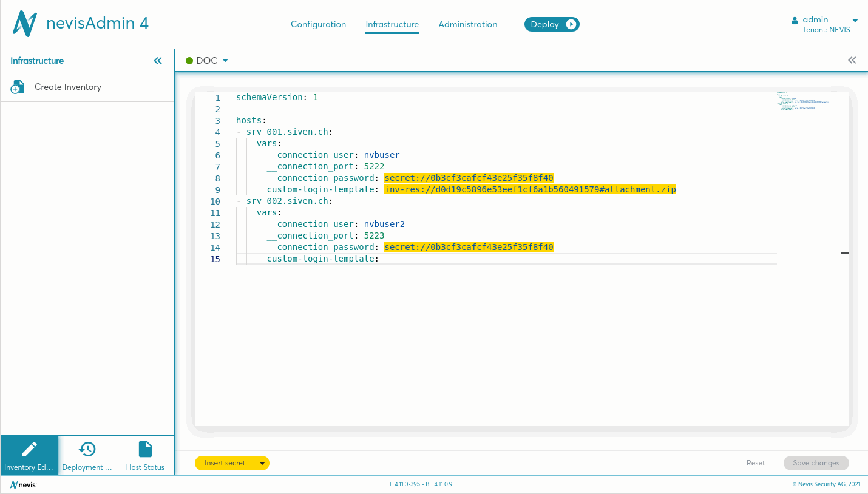Click the Create Inventory icon
Viewport: 868px width, 494px height.
click(18, 87)
